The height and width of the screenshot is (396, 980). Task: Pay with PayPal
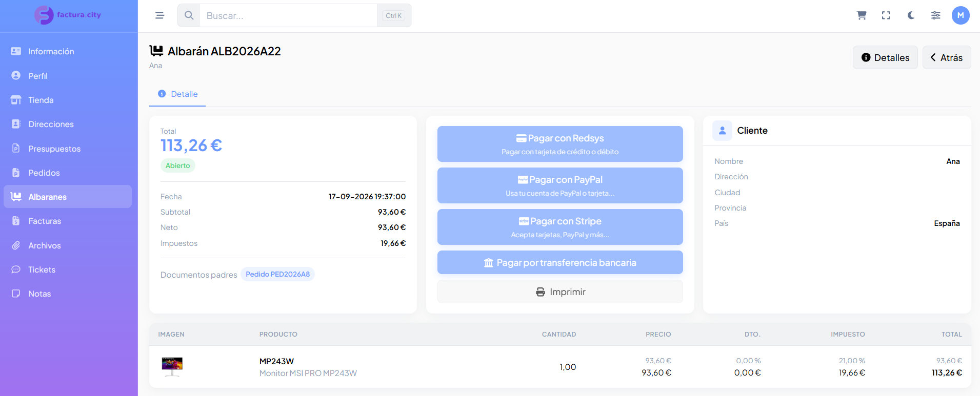(560, 185)
